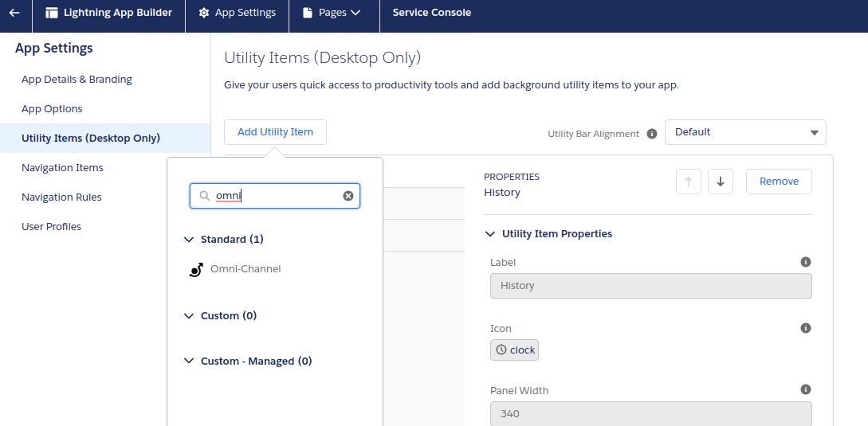868x426 pixels.
Task: Click the back arrow icon
Action: pyautogui.click(x=14, y=13)
